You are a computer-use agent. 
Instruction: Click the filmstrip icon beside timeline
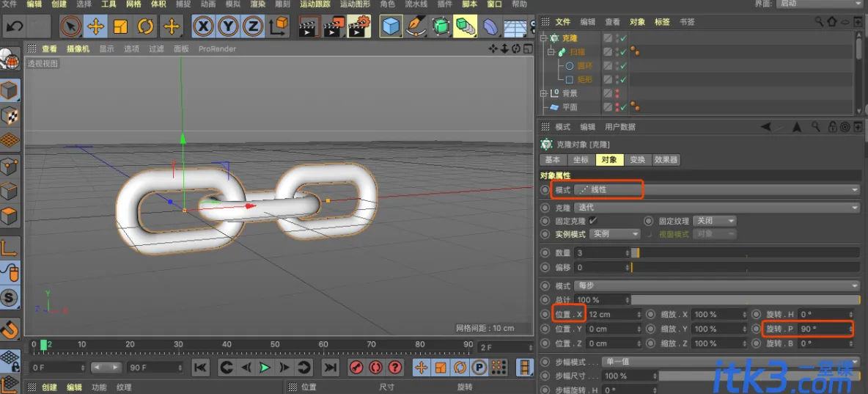point(523,367)
